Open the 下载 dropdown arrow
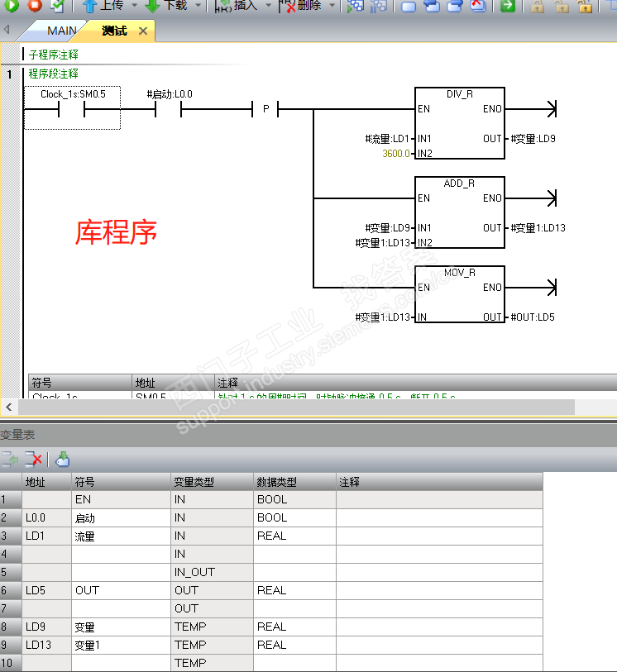 coord(198,6)
